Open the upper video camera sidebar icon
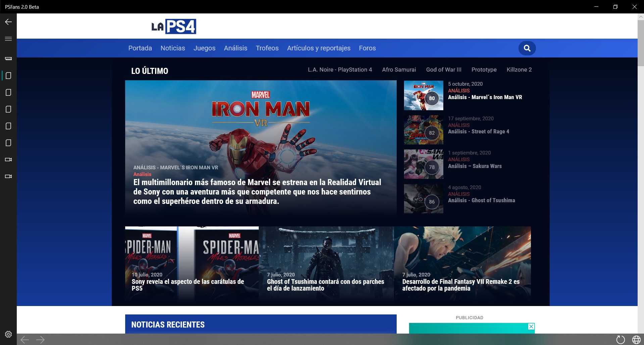644x345 pixels. coord(8,160)
